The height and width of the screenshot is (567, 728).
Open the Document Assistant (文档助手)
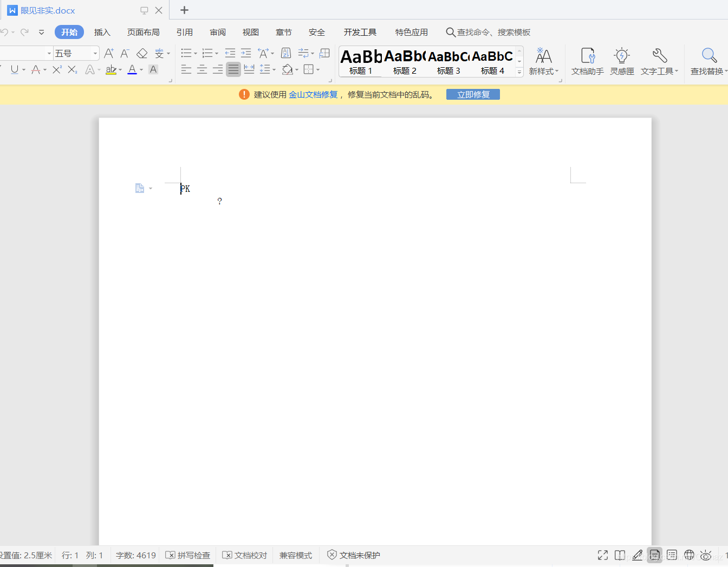click(588, 61)
